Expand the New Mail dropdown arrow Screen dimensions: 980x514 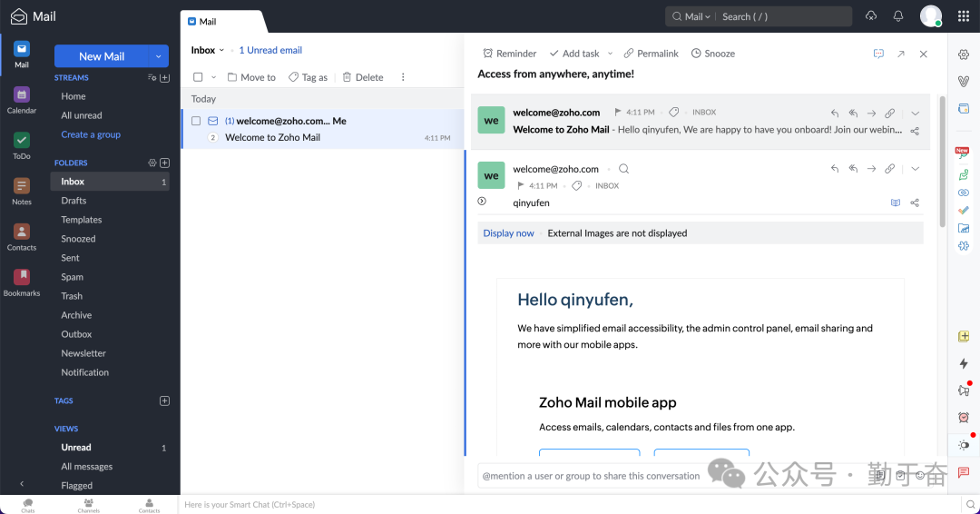pyautogui.click(x=159, y=56)
